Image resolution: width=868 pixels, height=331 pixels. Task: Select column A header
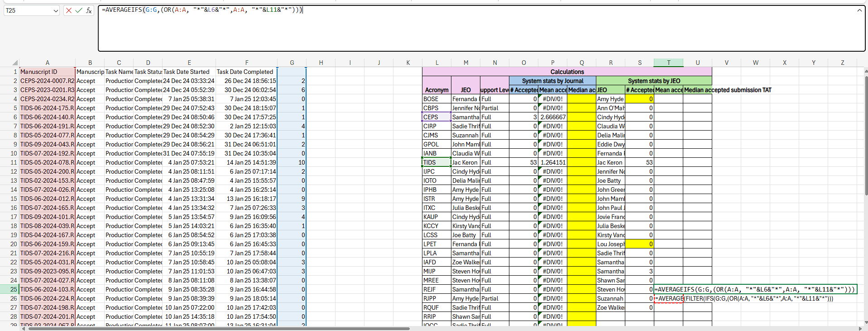47,63
